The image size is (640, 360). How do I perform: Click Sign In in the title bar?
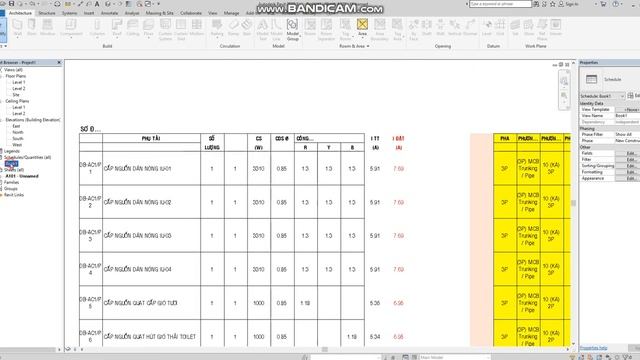click(x=569, y=4)
